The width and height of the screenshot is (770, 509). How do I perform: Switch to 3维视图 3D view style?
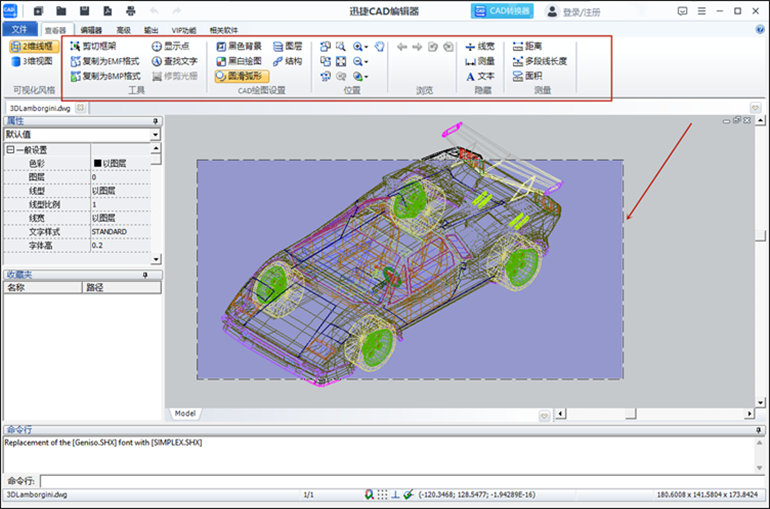pyautogui.click(x=32, y=61)
